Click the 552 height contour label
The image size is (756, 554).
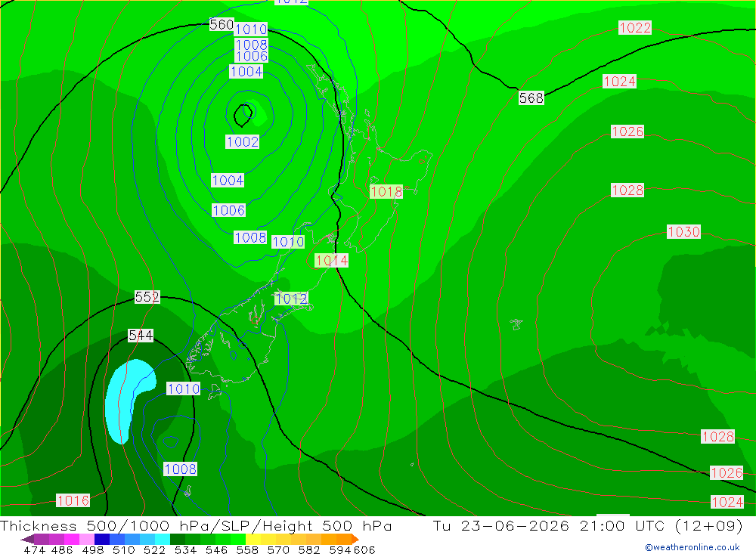[147, 296]
